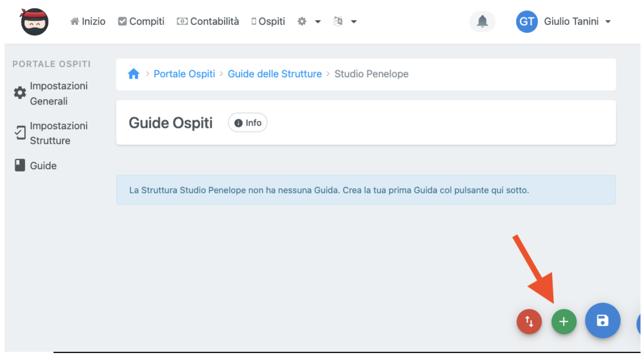Image resolution: width=644 pixels, height=354 pixels.
Task: Click the green add guide button
Action: point(563,322)
